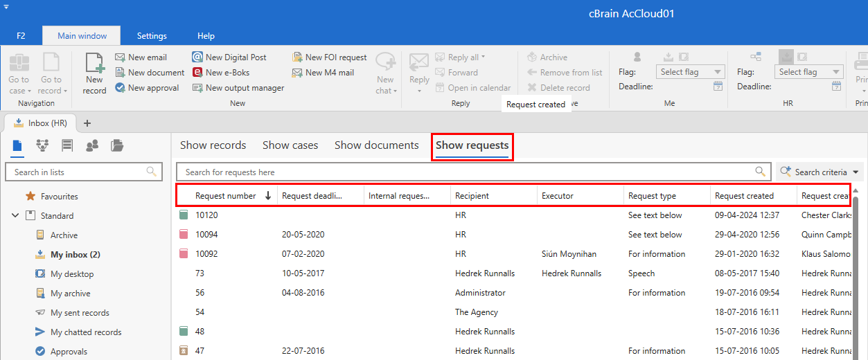Click the Forward button
Image resolution: width=868 pixels, height=360 pixels.
point(457,73)
